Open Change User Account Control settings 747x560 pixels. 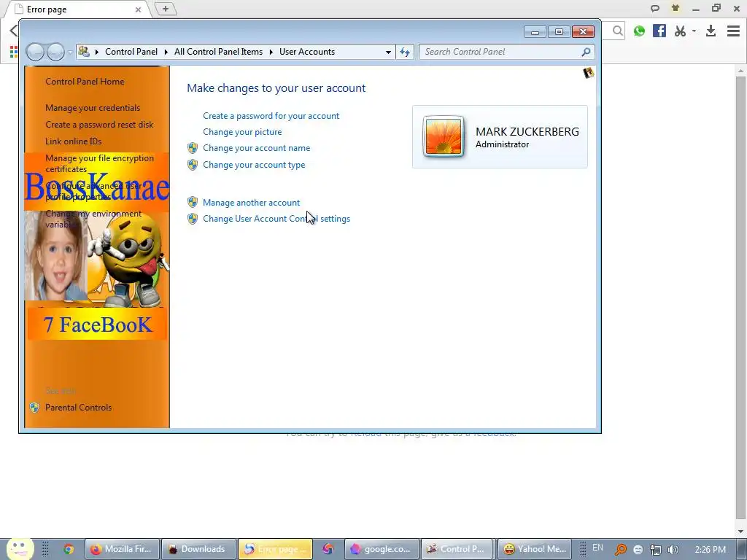coord(276,219)
